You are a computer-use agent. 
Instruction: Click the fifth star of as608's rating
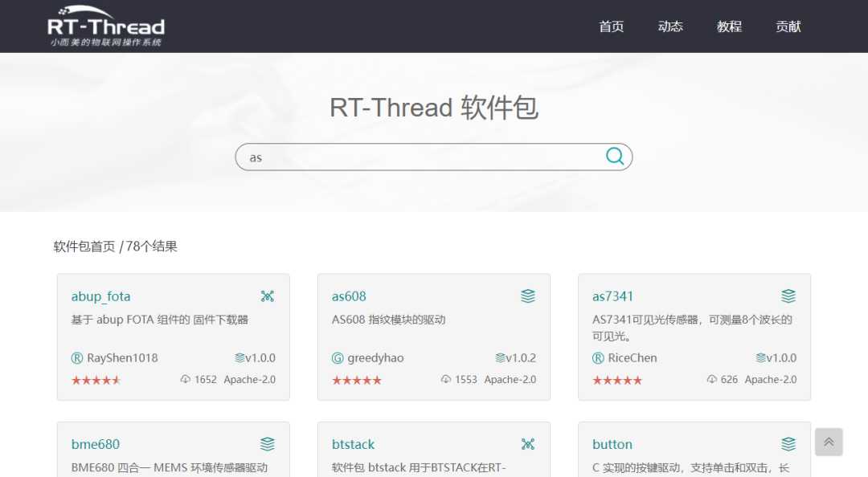click(x=375, y=380)
